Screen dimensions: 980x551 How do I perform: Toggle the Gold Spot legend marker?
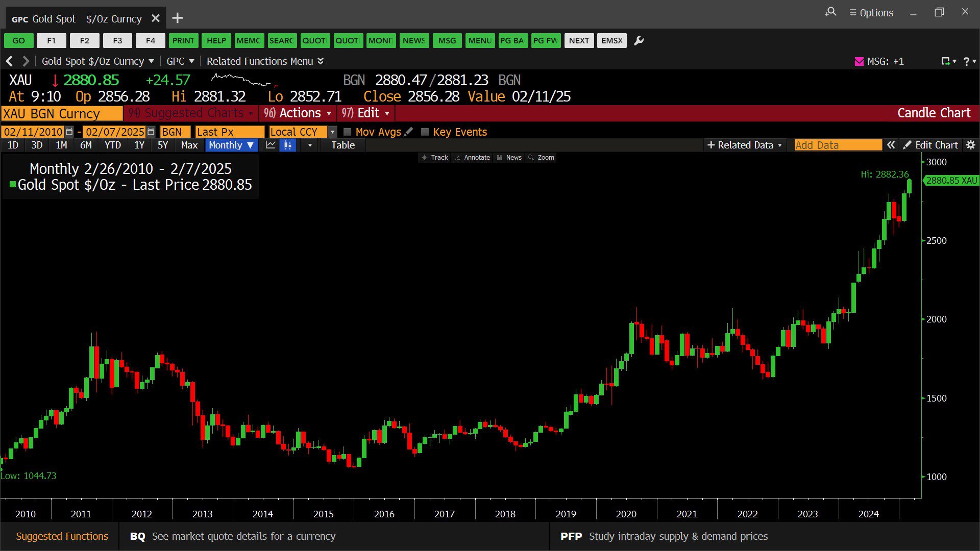(x=13, y=185)
